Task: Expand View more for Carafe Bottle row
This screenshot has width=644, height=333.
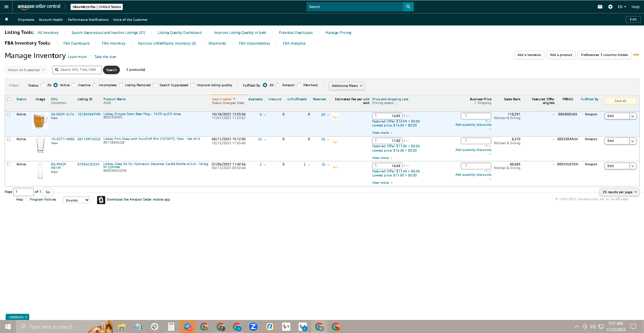Action: (382, 183)
